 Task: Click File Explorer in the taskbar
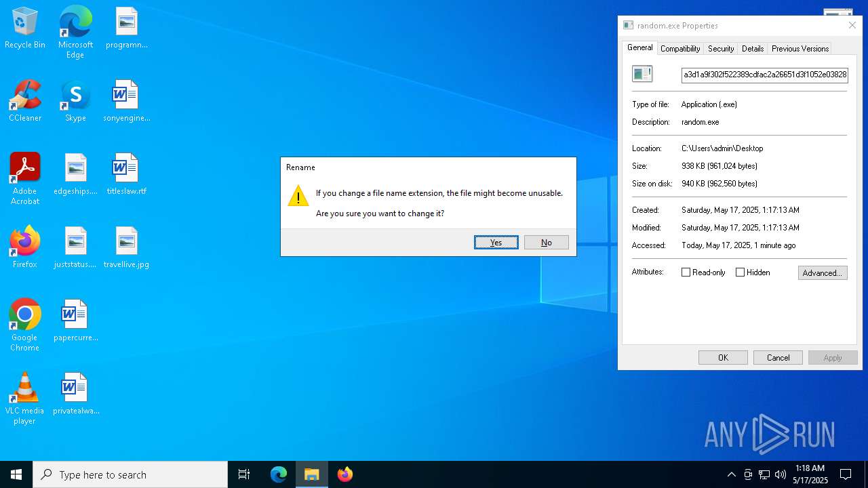[312, 474]
